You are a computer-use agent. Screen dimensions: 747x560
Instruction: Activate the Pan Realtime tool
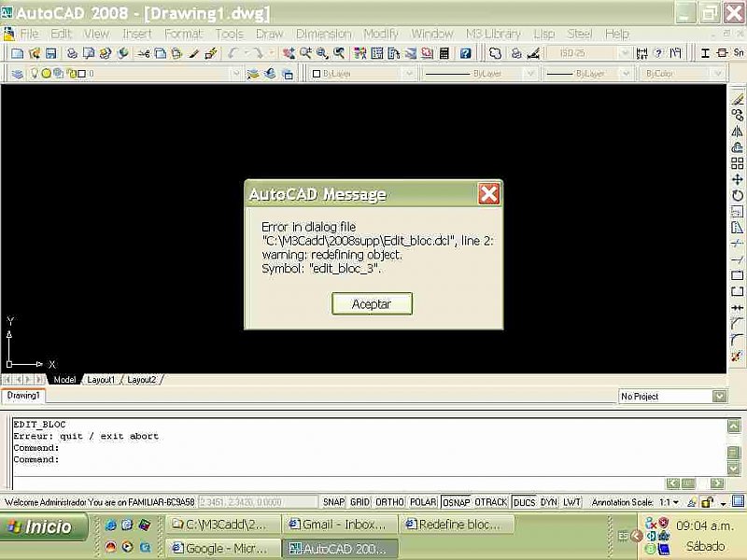point(289,53)
